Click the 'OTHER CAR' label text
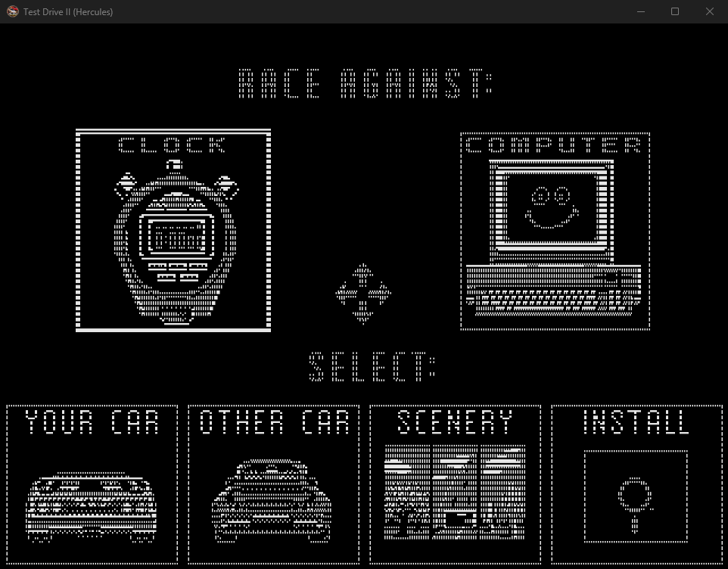The height and width of the screenshot is (569, 728). (275, 422)
